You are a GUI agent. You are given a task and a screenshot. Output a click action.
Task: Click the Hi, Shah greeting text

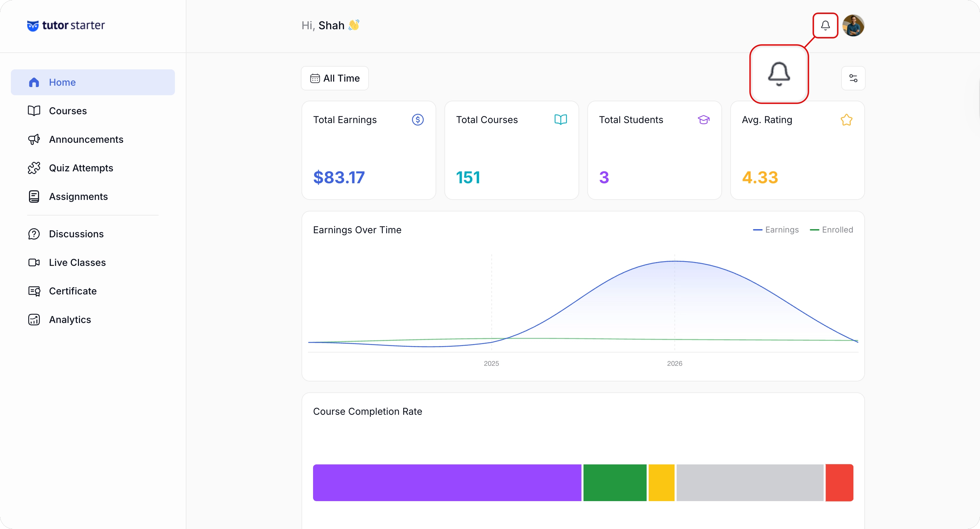330,25
